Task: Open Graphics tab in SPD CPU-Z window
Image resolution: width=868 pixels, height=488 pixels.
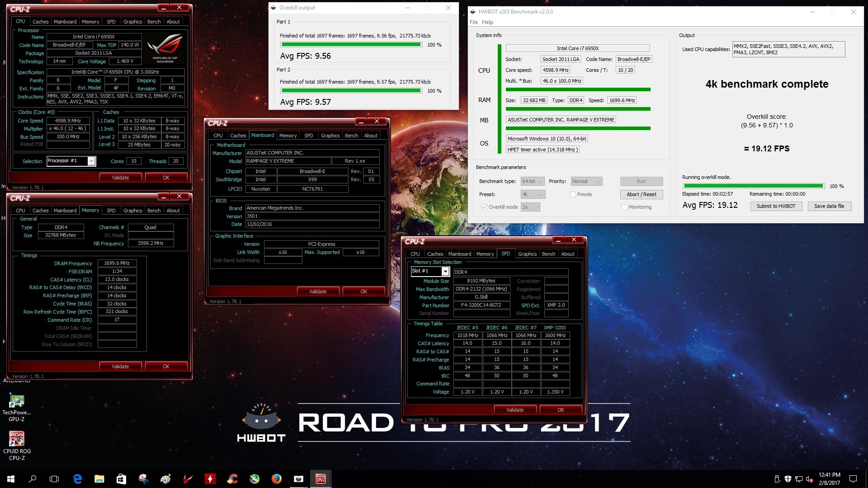Action: tap(527, 254)
